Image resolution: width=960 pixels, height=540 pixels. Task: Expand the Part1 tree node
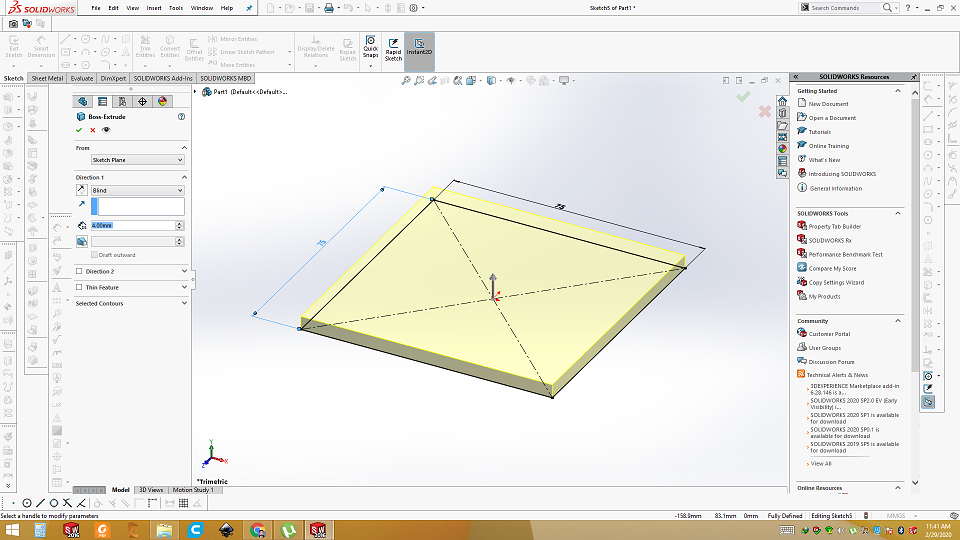(x=195, y=92)
